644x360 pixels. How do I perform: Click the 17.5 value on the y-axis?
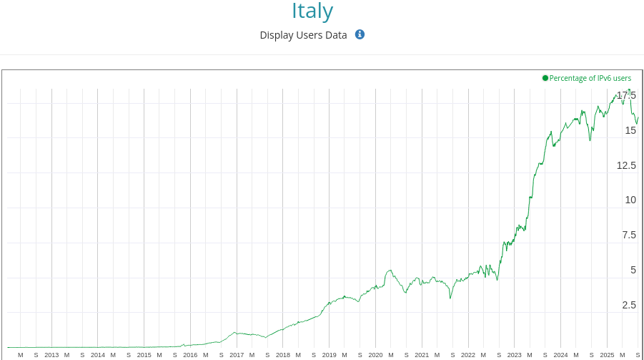click(x=626, y=96)
